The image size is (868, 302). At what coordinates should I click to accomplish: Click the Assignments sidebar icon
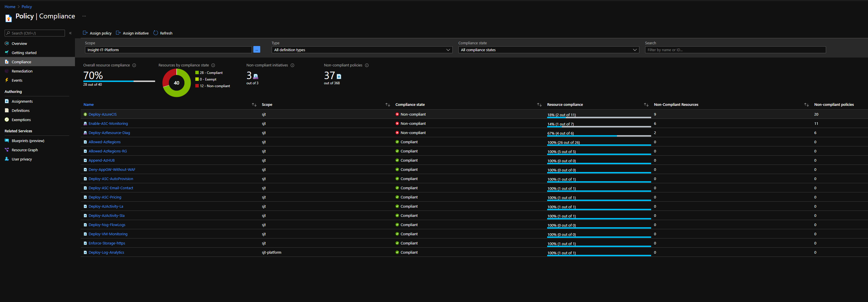7,101
